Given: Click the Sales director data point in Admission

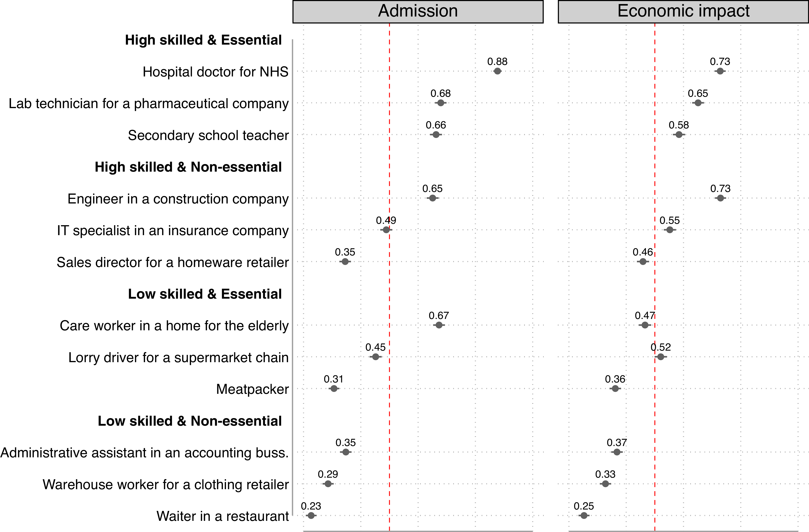Looking at the screenshot, I should tap(345, 262).
